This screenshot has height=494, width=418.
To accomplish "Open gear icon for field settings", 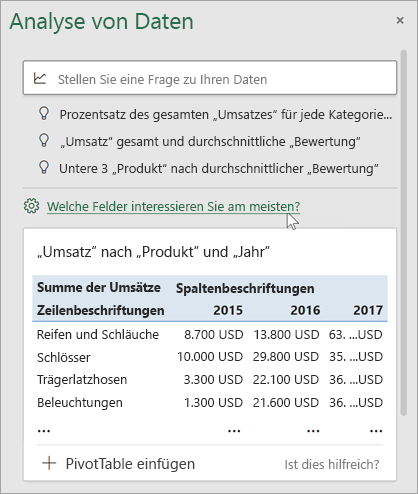I will (32, 206).
